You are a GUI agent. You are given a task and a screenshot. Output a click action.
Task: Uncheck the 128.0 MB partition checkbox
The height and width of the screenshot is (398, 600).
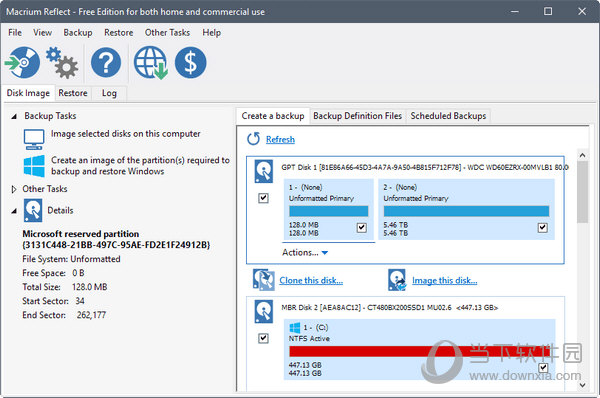tap(362, 228)
